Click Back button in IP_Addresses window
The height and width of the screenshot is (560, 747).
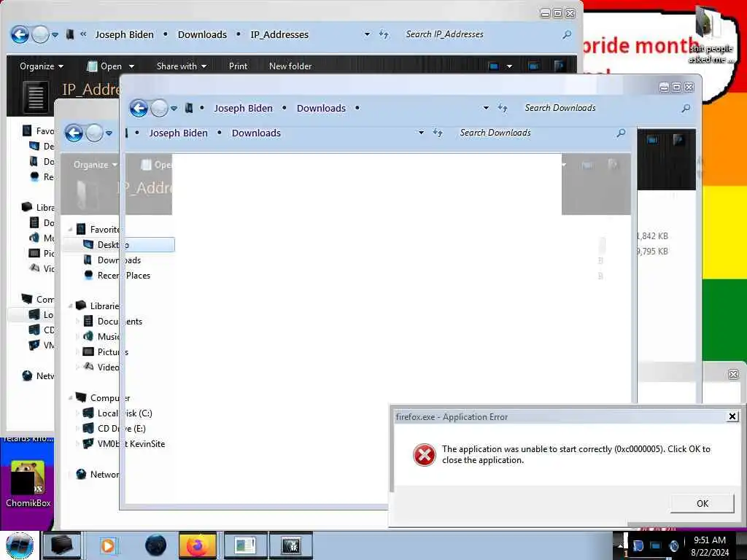click(x=20, y=34)
